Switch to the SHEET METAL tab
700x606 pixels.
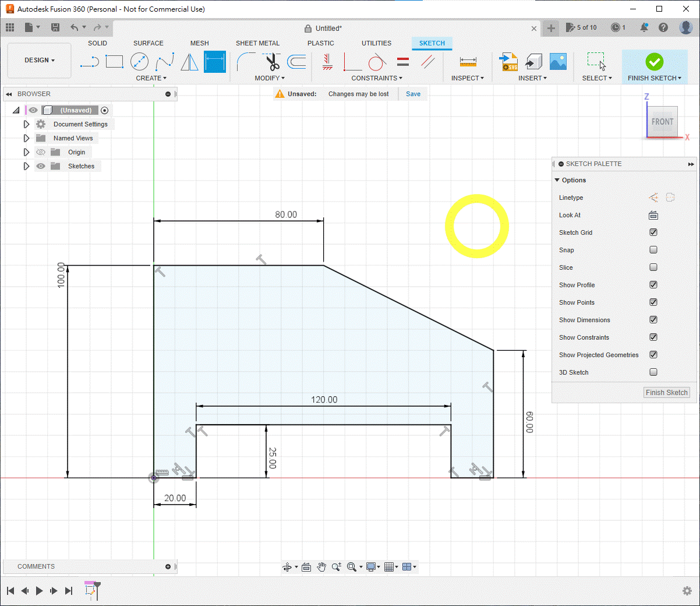click(x=257, y=43)
